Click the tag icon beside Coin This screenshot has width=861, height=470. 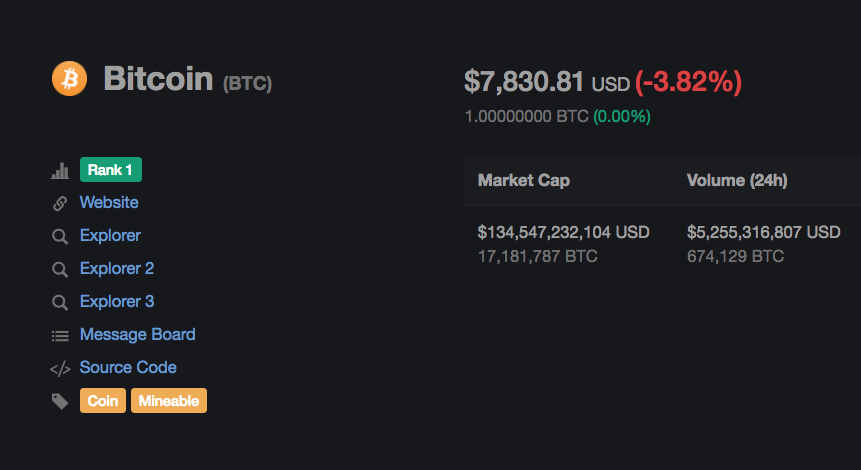[x=60, y=401]
